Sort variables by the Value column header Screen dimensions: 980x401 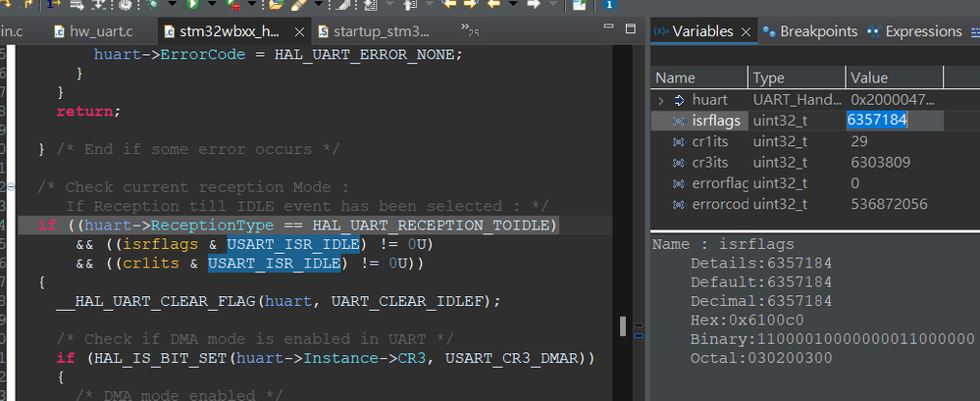coord(895,77)
